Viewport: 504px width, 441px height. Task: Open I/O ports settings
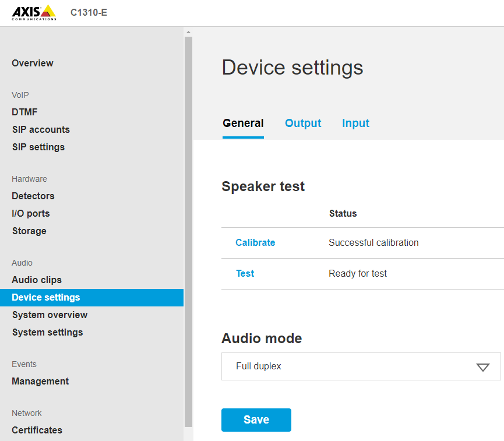click(x=30, y=213)
